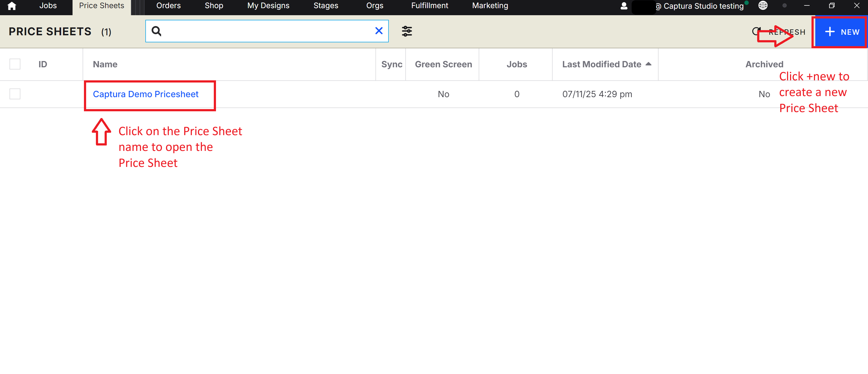Select the Archived 'No' cell
This screenshot has height=374, width=868.
tap(764, 94)
